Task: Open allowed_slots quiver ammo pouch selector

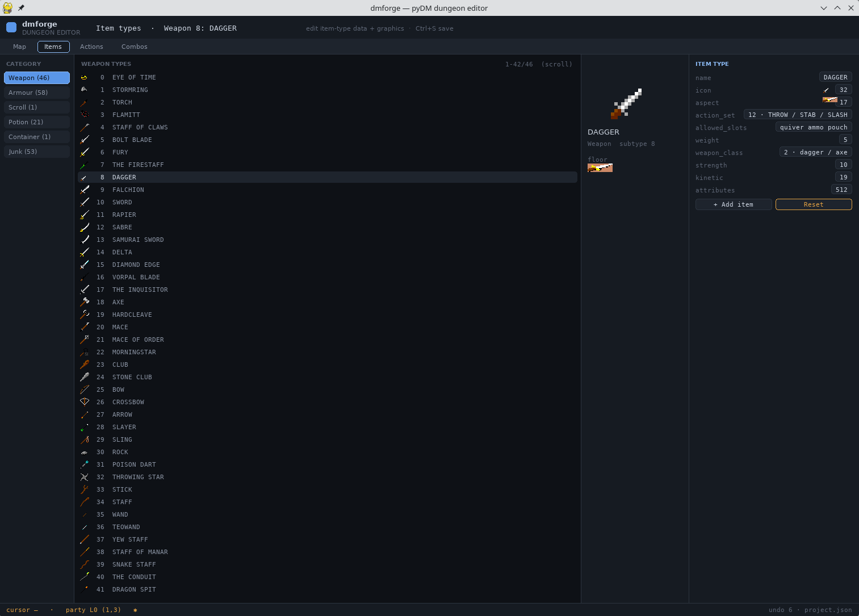Action: [x=814, y=127]
